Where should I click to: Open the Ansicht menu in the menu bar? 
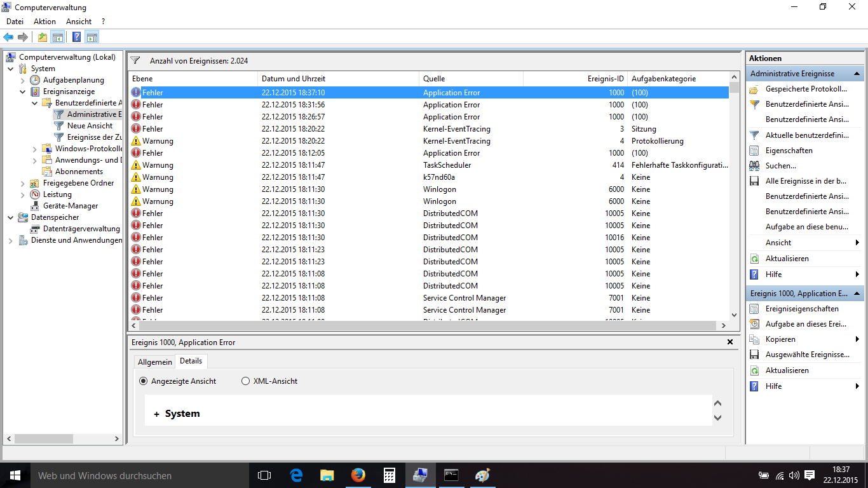(x=79, y=22)
